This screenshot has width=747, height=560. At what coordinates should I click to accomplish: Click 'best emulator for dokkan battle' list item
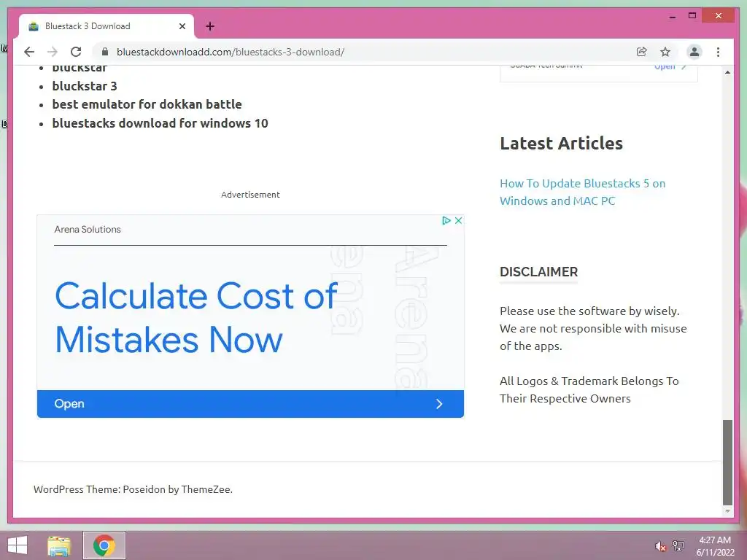point(147,104)
